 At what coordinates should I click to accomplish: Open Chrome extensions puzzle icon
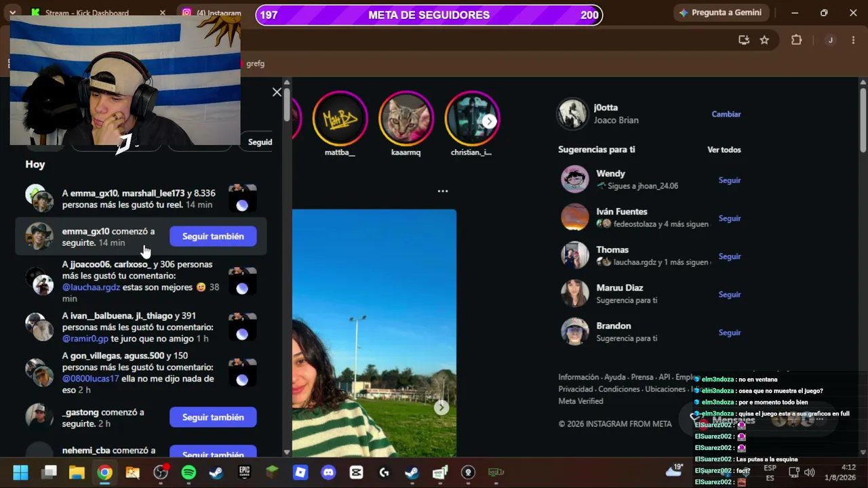click(x=797, y=40)
